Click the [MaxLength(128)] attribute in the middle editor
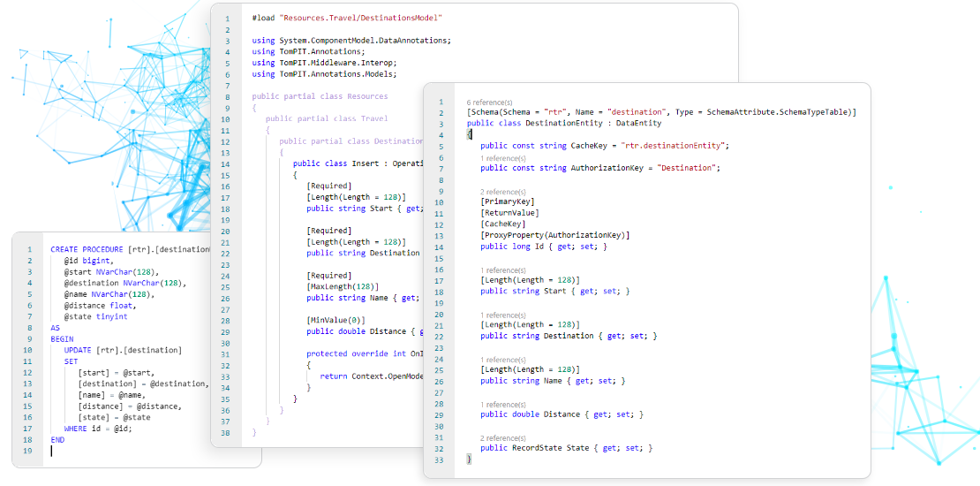Viewport: 980px width, 486px height. (342, 286)
